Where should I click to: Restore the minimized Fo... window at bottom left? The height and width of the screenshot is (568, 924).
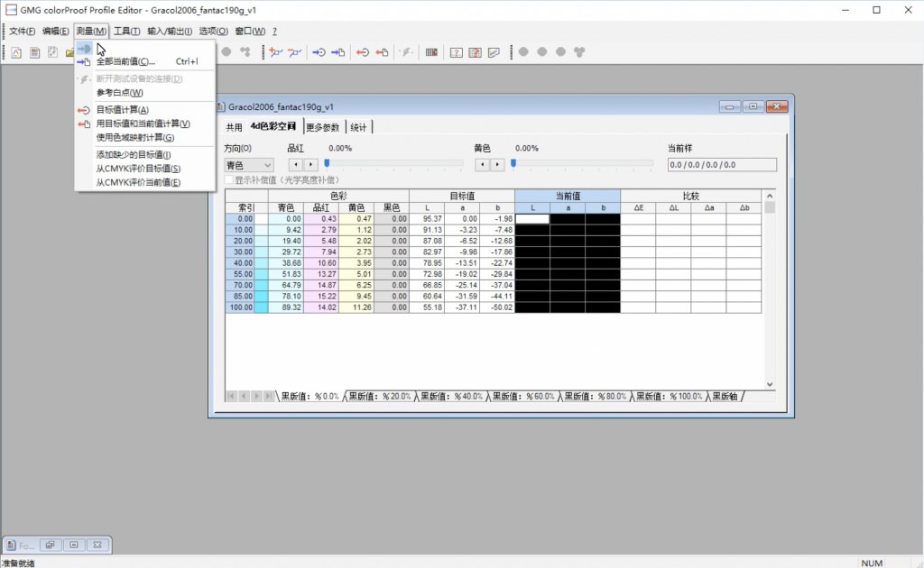pos(51,545)
